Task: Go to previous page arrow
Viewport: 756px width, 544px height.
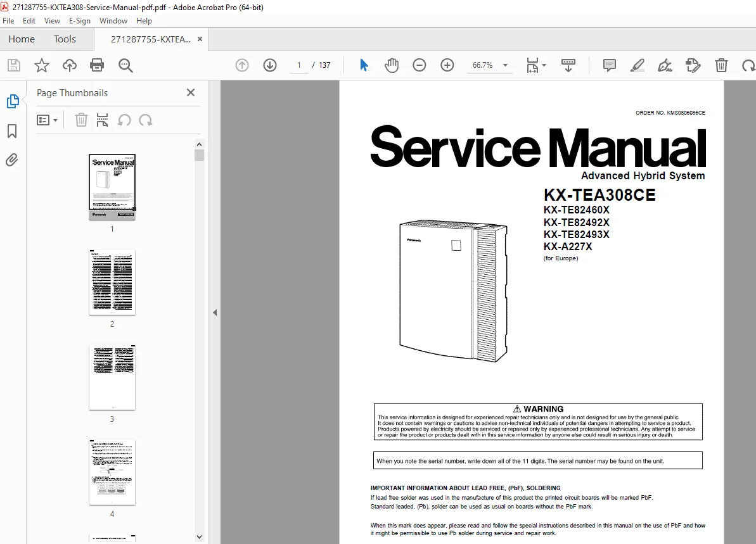Action: 242,65
